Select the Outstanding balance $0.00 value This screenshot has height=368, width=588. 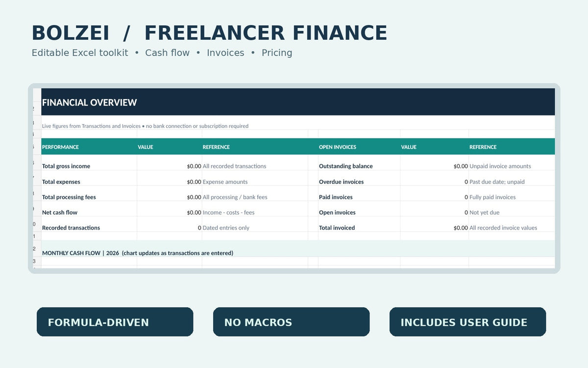[461, 166]
